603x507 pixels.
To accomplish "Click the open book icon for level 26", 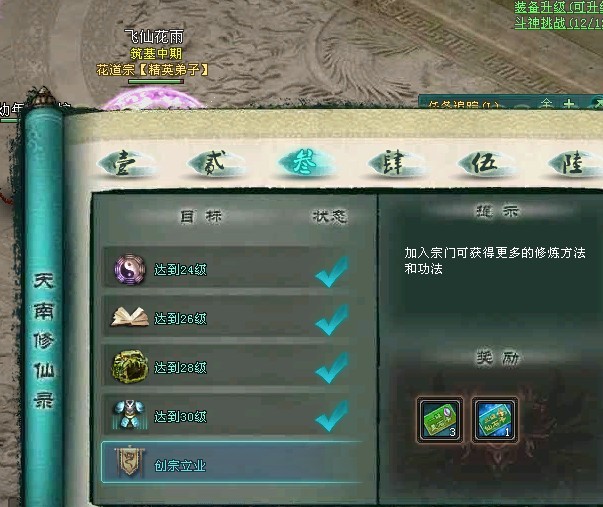I will (130, 317).
